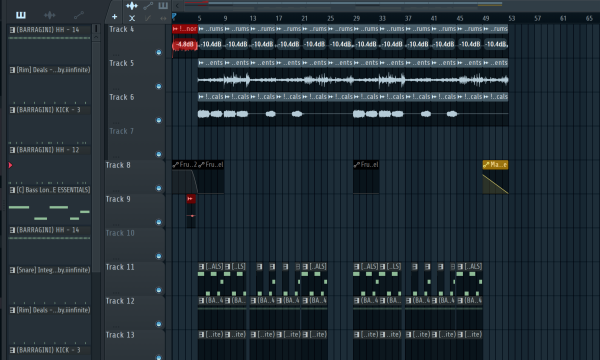Viewport: 600px width, 360px height.
Task: Open menu of red Track 9 clip
Action: pos(190,199)
